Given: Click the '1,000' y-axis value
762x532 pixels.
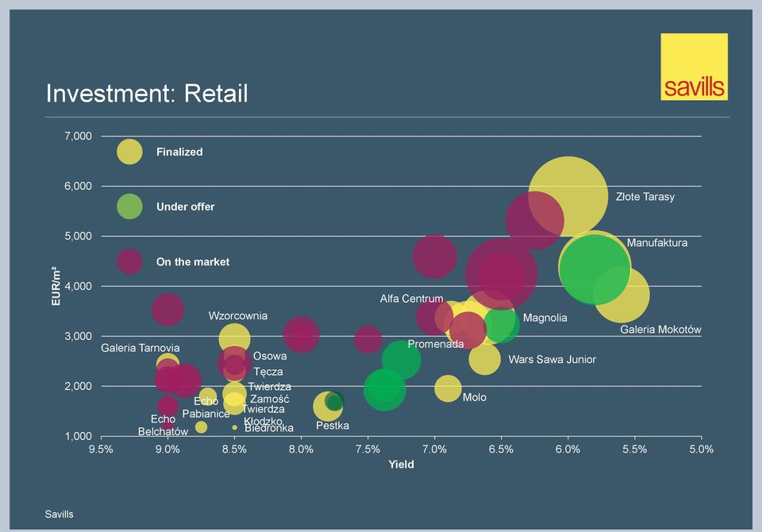Looking at the screenshot, I should tap(78, 436).
